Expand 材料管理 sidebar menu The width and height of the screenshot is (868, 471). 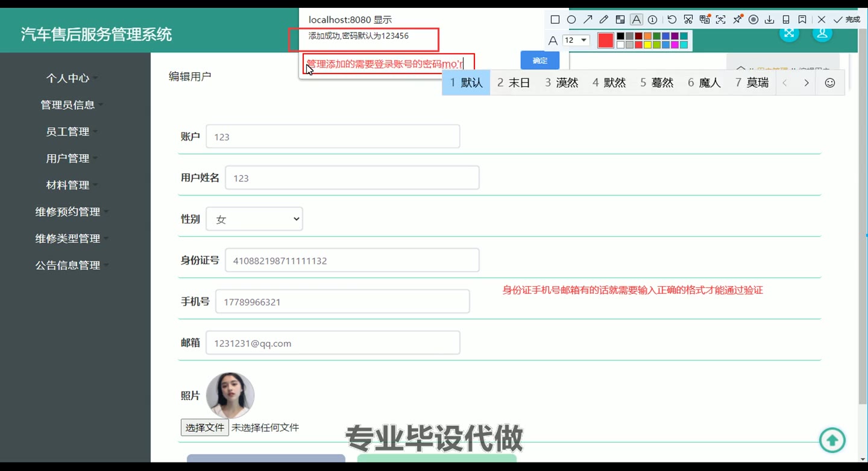point(71,185)
